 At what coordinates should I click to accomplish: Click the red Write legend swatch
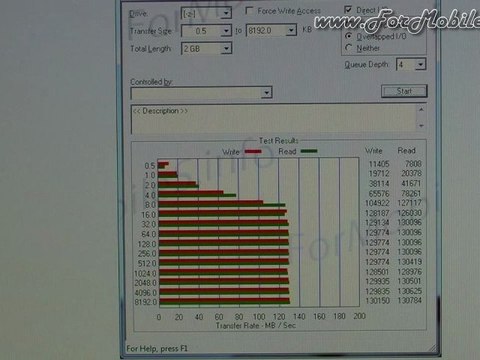253,152
